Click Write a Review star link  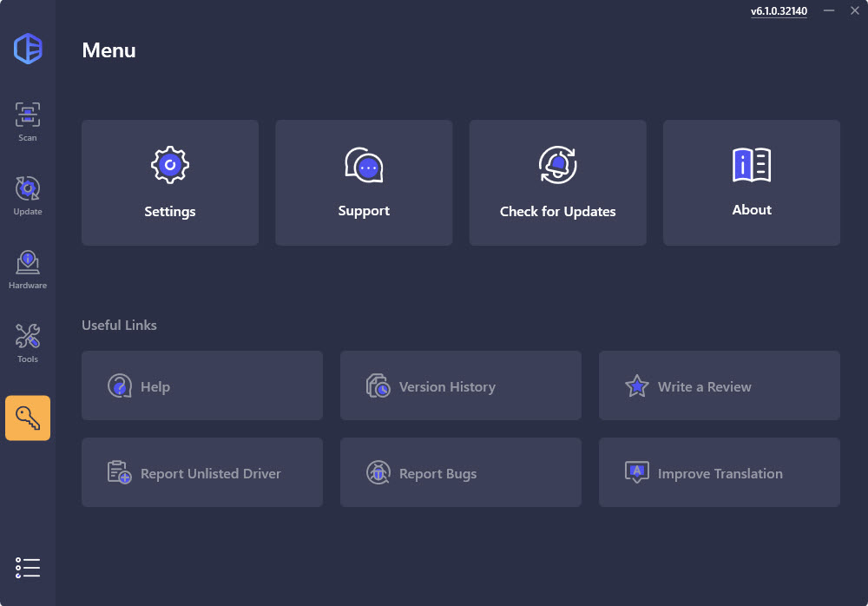tap(719, 386)
